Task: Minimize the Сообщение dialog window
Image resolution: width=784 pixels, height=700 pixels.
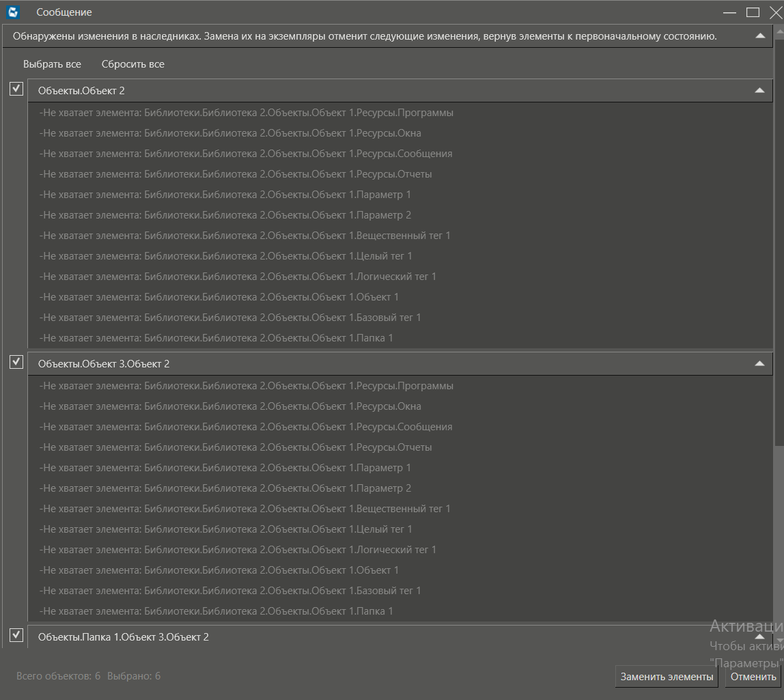Action: coord(729,12)
